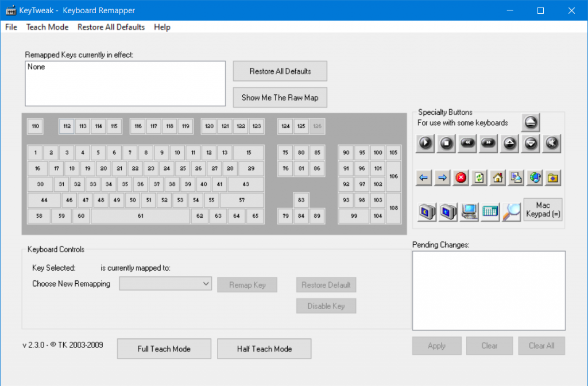
Task: Click the Half Teach Mode button
Action: click(264, 349)
